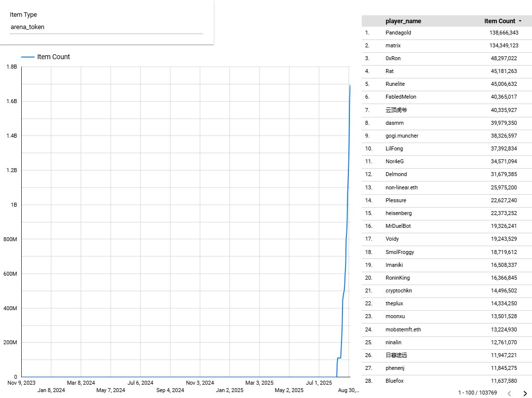The height and width of the screenshot is (398, 532).
Task: Select the moonxu player row
Action: tap(447, 317)
